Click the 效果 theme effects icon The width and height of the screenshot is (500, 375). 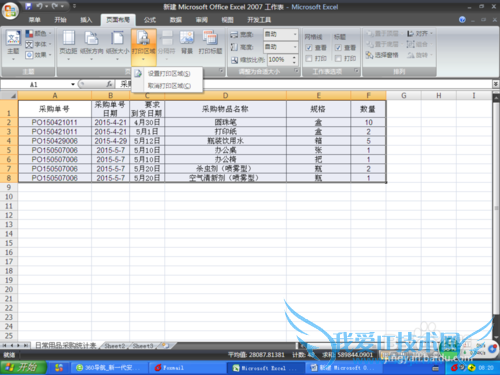click(x=29, y=55)
